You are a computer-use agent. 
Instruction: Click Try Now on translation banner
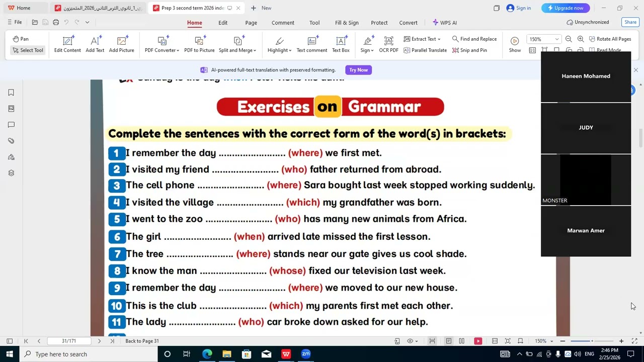358,70
